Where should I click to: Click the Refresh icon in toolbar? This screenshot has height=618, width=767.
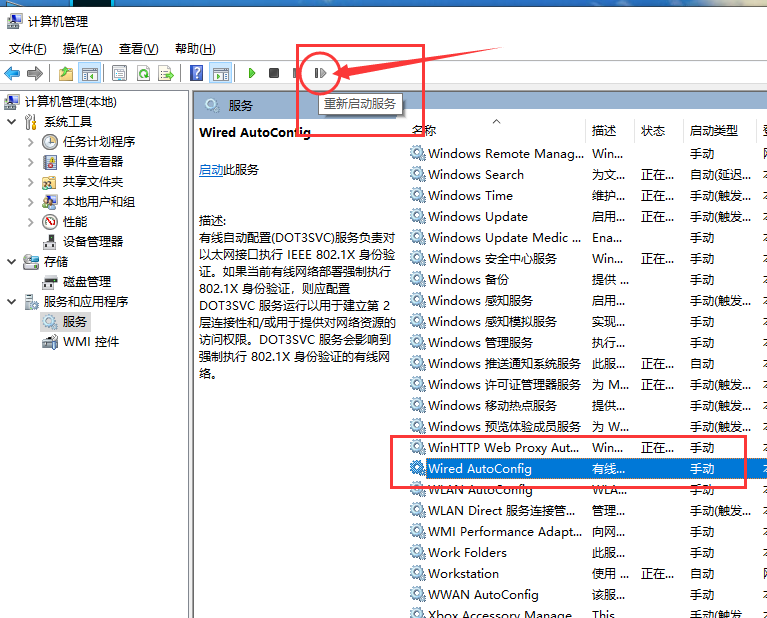tap(143, 73)
